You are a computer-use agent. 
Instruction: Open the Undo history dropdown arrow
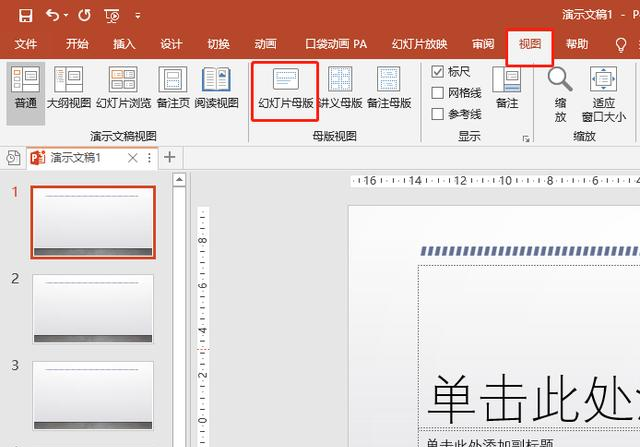[66, 16]
